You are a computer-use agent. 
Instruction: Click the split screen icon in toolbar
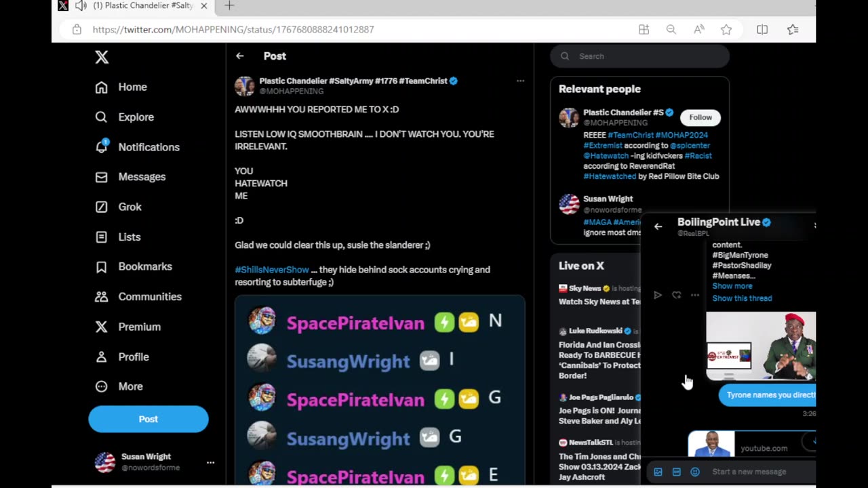(x=762, y=29)
